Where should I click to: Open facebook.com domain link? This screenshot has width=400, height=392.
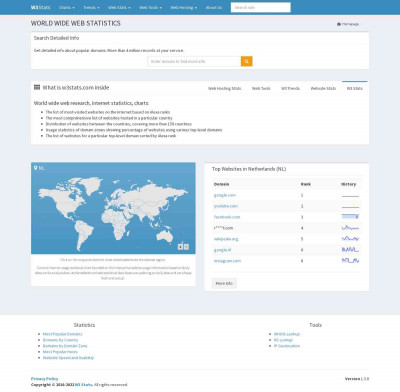(227, 217)
